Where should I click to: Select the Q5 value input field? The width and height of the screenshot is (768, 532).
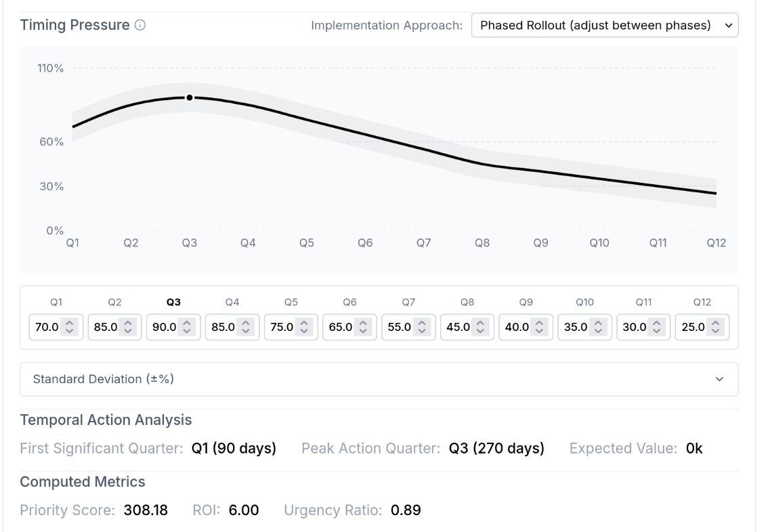[x=280, y=326]
